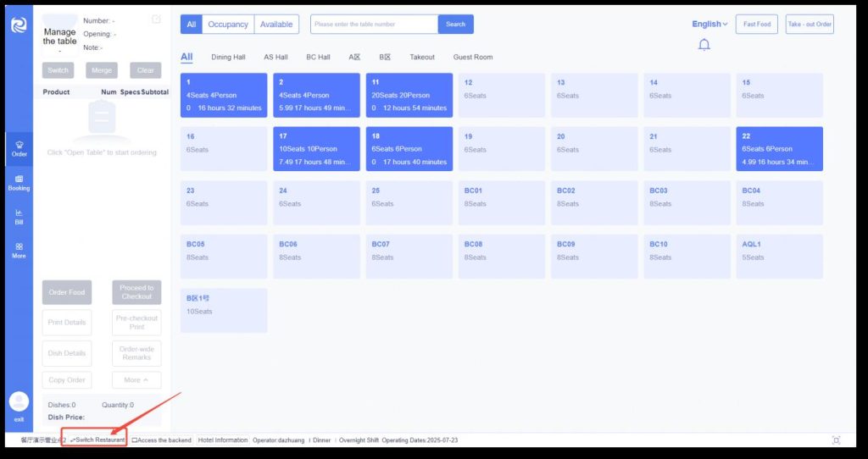This screenshot has width=868, height=459.
Task: Open the Order section in sidebar
Action: [19, 149]
